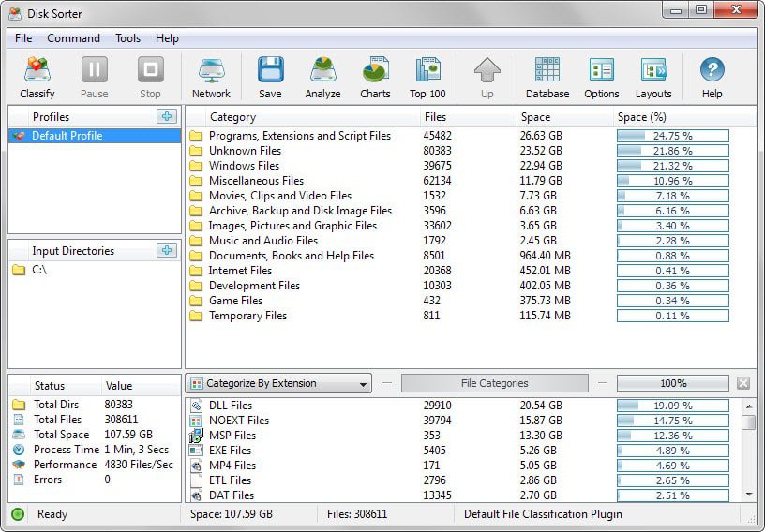
Task: Click the NOEXT Files row icon
Action: click(196, 421)
